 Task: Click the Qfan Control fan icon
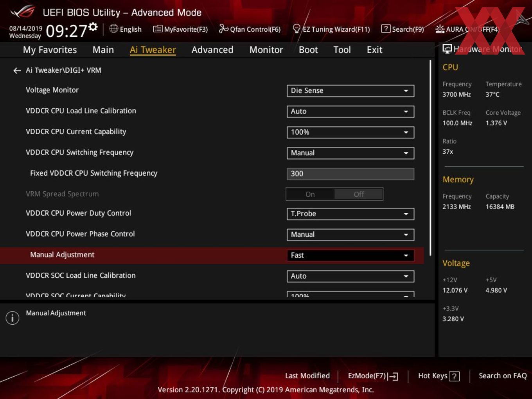tap(223, 29)
